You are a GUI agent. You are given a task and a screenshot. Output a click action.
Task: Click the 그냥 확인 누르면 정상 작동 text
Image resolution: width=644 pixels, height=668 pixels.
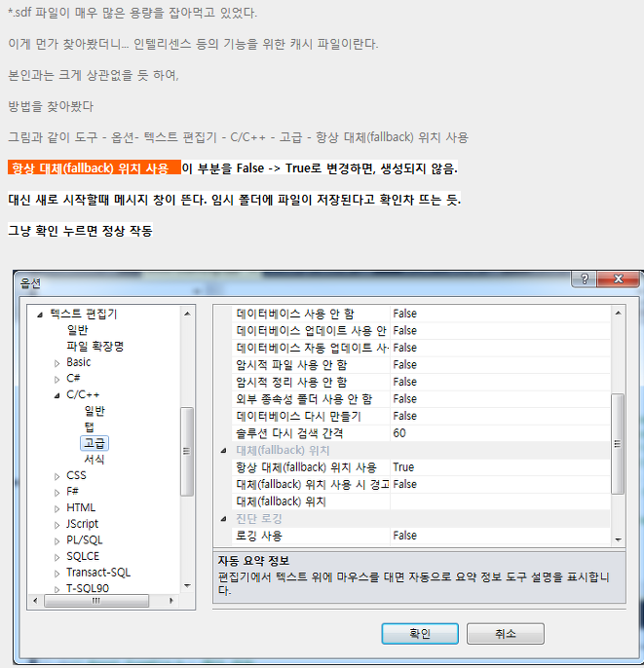click(x=80, y=231)
